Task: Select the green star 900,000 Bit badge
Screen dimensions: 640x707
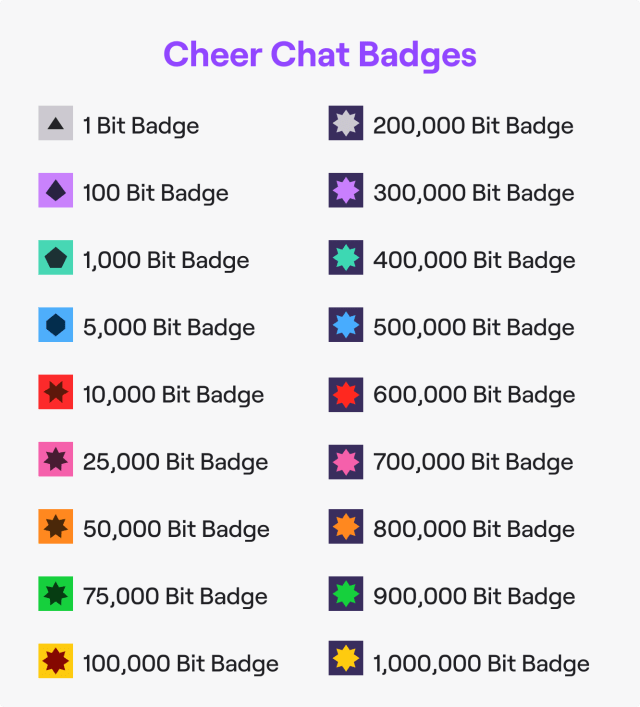Action: tap(345, 594)
